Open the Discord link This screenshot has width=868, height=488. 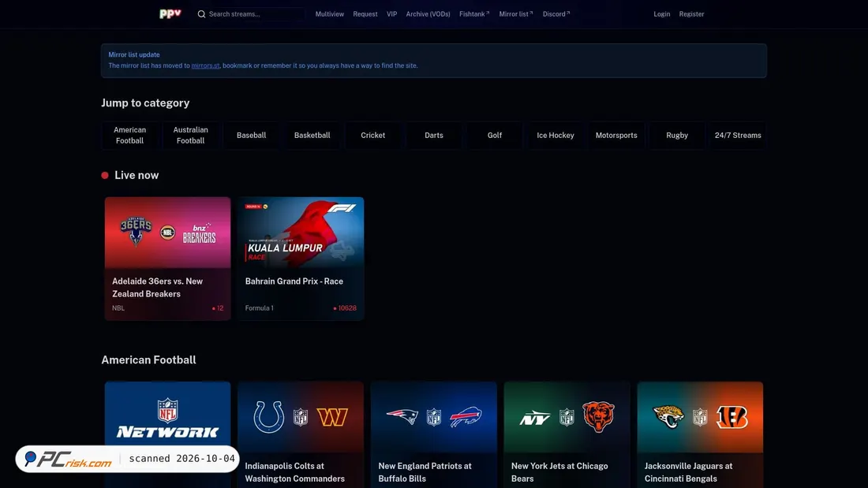556,14
